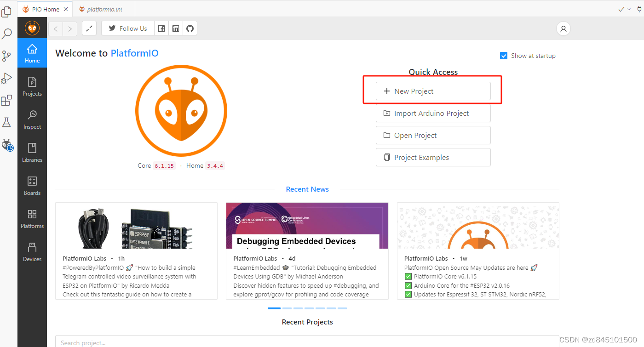Open ESP32 Telegram surveillance news thumbnail
Image resolution: width=644 pixels, height=347 pixels.
[136, 226]
